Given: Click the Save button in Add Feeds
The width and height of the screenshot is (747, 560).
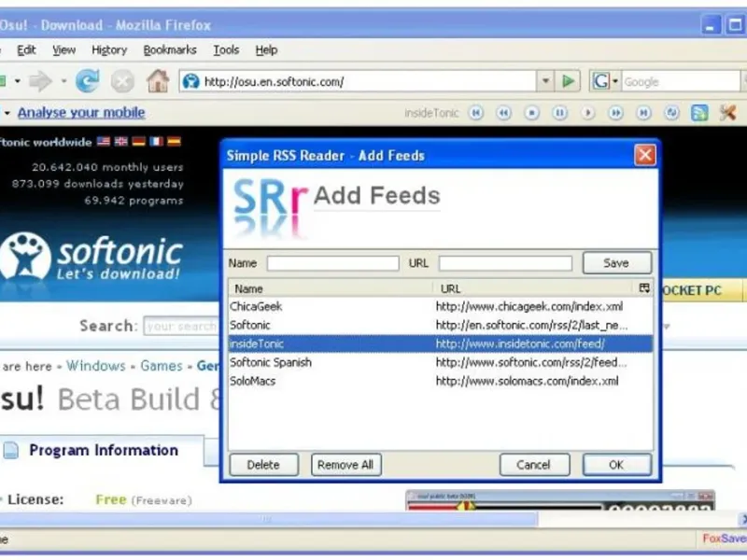Looking at the screenshot, I should [x=616, y=263].
